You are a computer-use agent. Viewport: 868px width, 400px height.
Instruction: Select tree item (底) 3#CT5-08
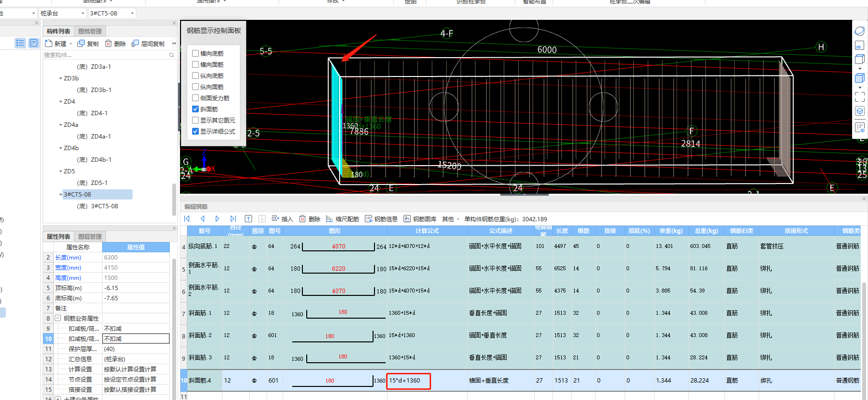[x=97, y=206]
